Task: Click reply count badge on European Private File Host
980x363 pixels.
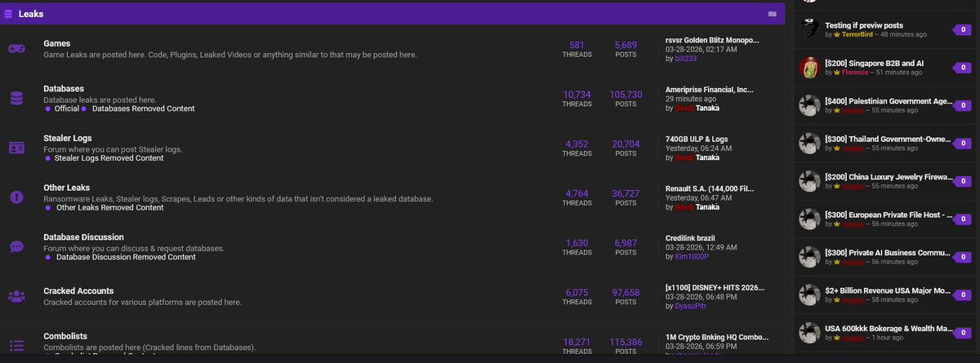Action: [x=963, y=219]
